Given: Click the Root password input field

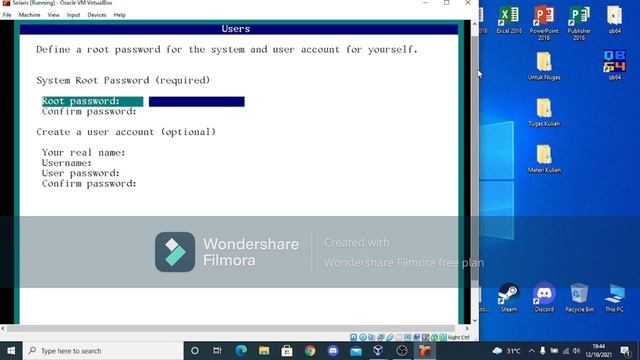Looking at the screenshot, I should pos(197,102).
